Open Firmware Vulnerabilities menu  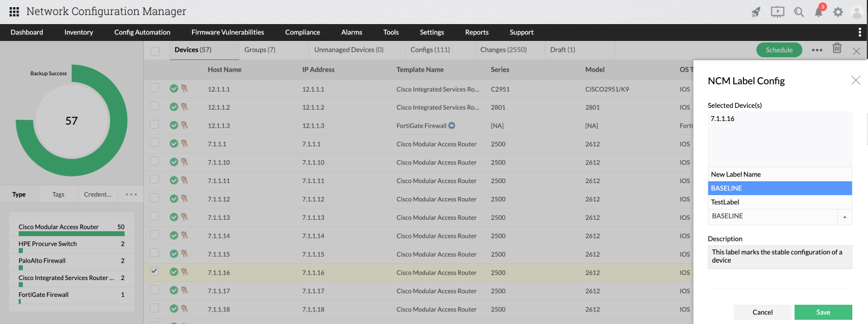pos(228,33)
